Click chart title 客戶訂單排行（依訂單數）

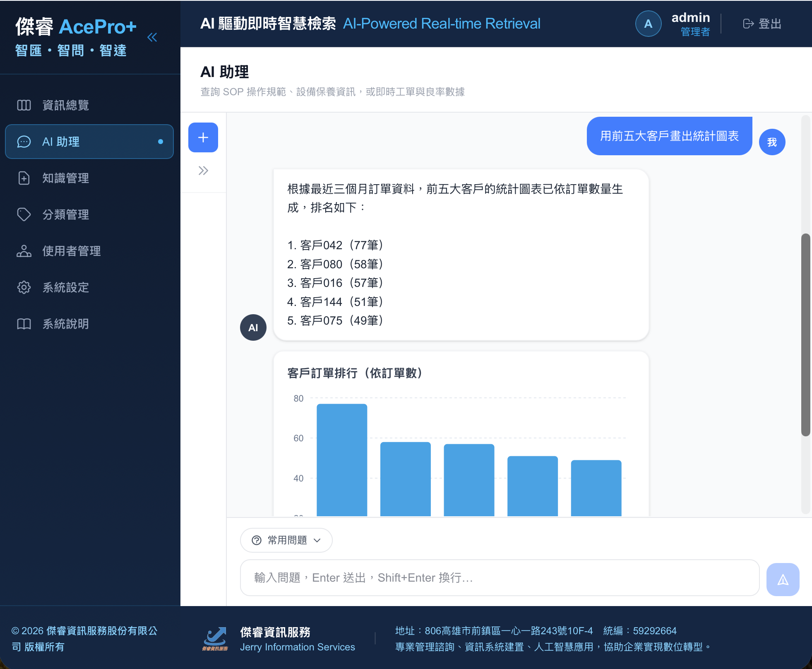click(x=356, y=373)
